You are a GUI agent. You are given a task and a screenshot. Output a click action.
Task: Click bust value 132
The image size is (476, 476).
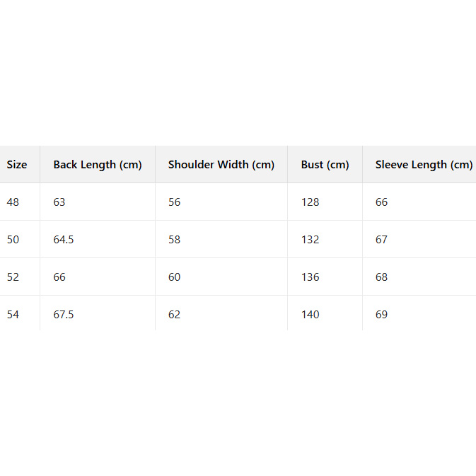coord(310,240)
